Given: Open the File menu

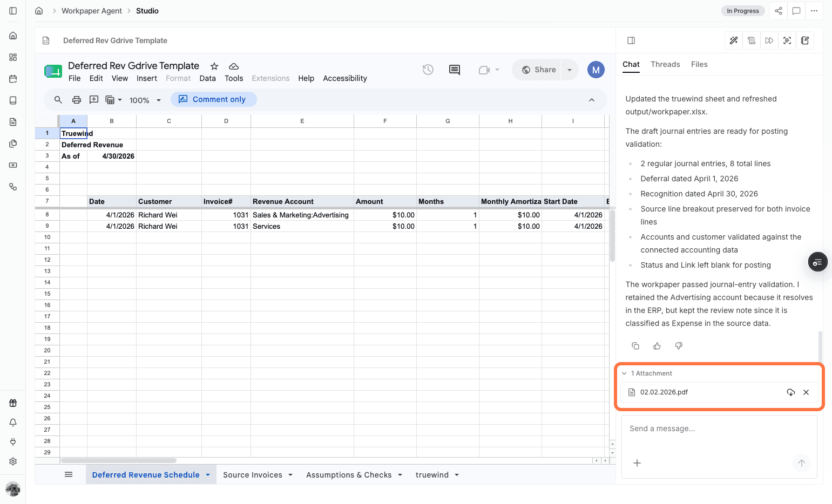Looking at the screenshot, I should [x=75, y=78].
